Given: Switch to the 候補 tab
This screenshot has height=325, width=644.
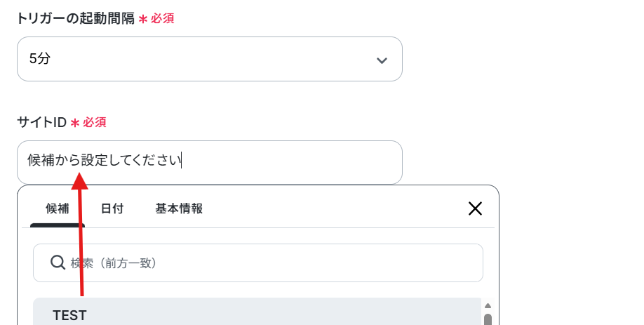Looking at the screenshot, I should point(58,208).
